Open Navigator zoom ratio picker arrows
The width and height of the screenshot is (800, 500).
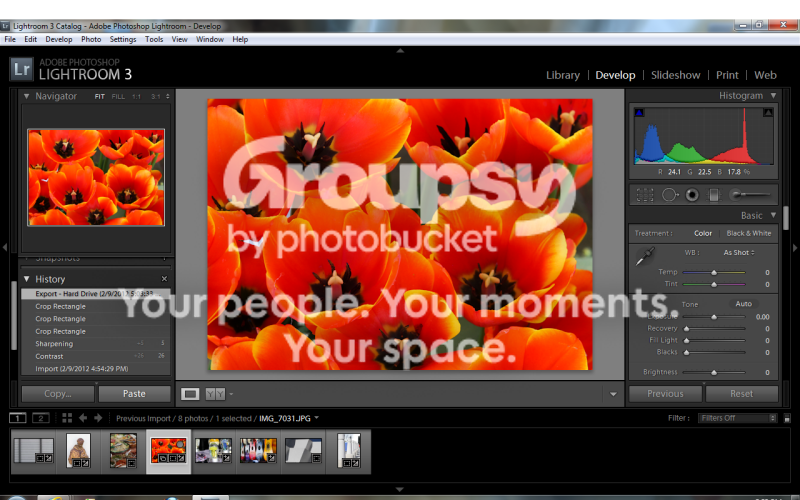(167, 96)
